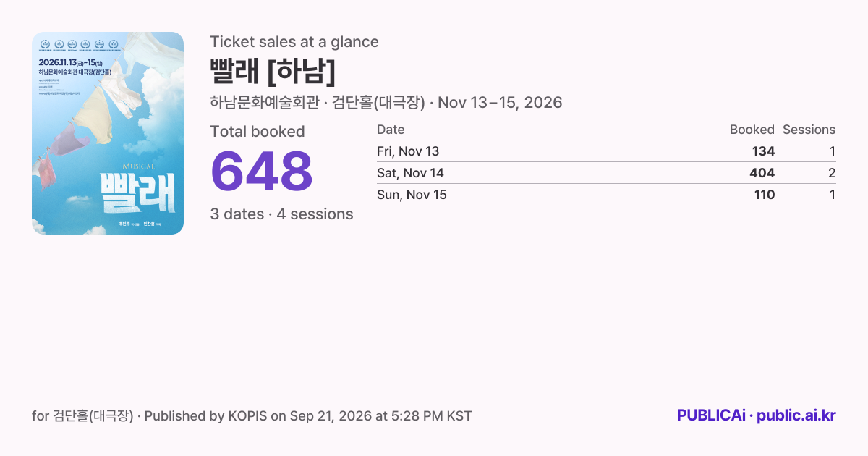Select the 빨래 [하남] title heading
The width and height of the screenshot is (868, 456).
pos(273,72)
